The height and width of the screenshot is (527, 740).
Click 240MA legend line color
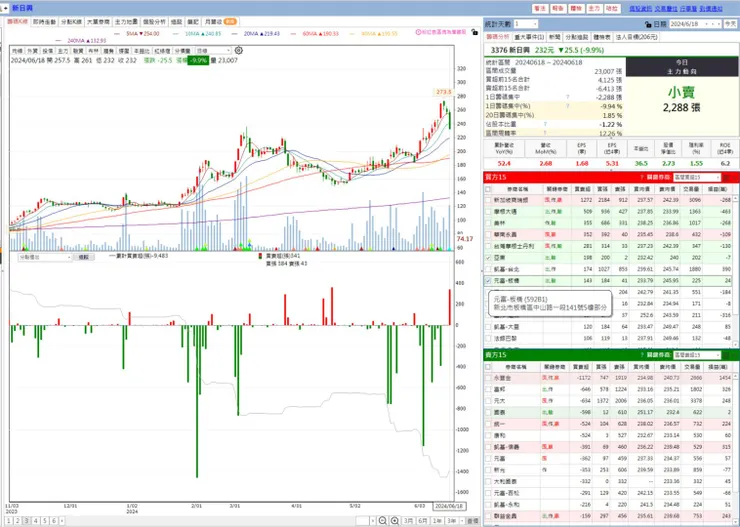click(x=59, y=41)
